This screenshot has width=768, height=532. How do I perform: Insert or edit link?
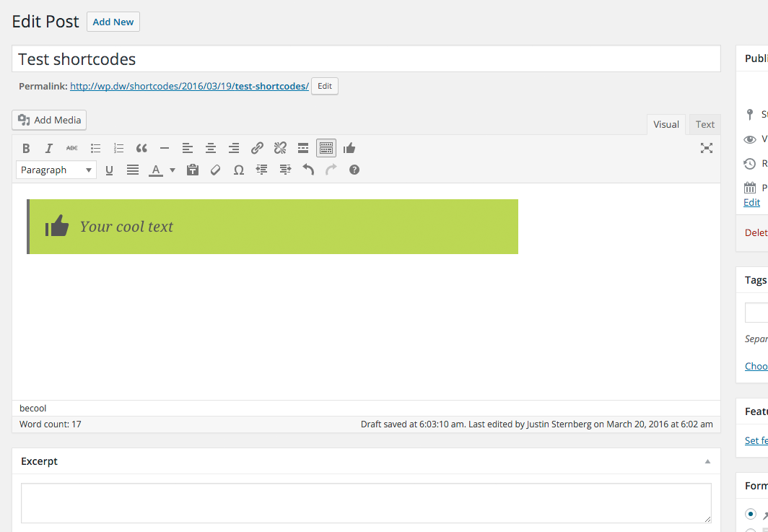[x=257, y=148]
